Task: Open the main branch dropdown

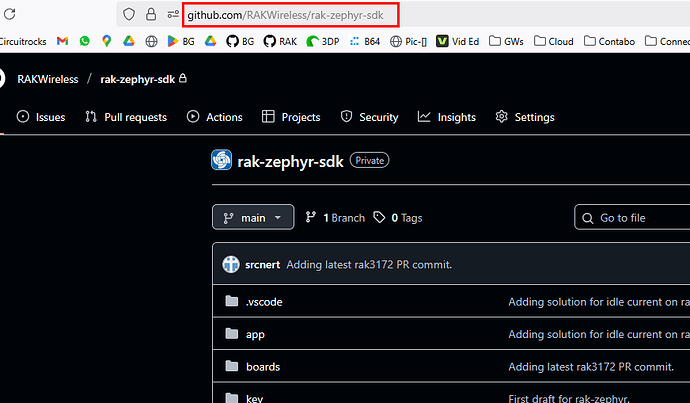Action: click(x=253, y=217)
